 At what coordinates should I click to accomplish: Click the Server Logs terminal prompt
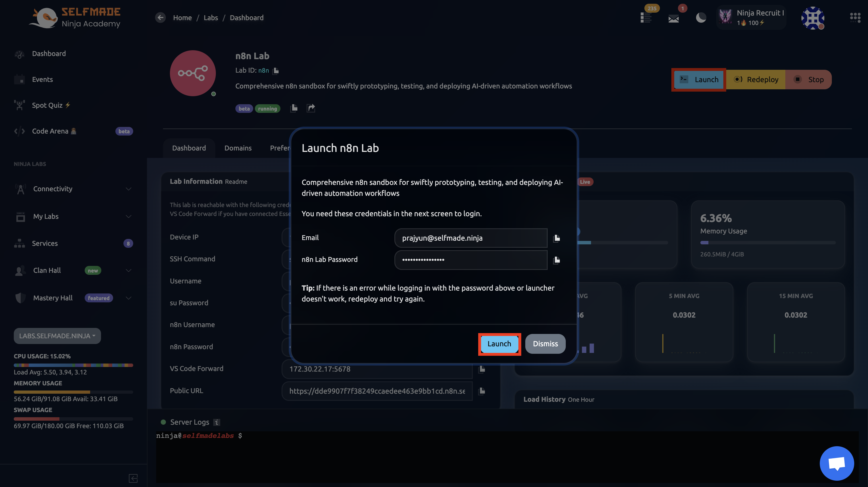click(x=199, y=436)
